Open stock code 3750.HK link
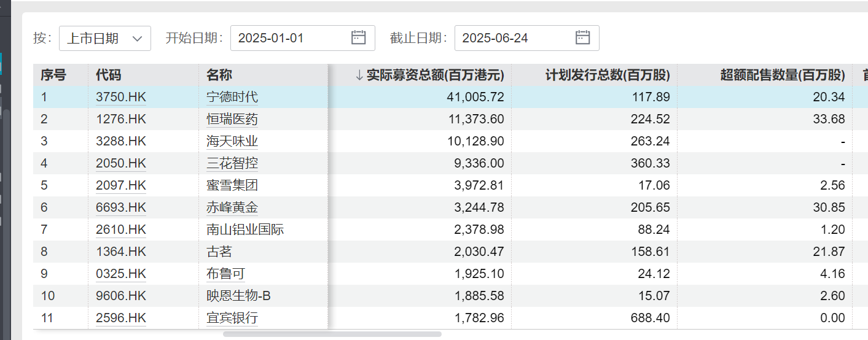868x340 pixels. click(x=121, y=97)
